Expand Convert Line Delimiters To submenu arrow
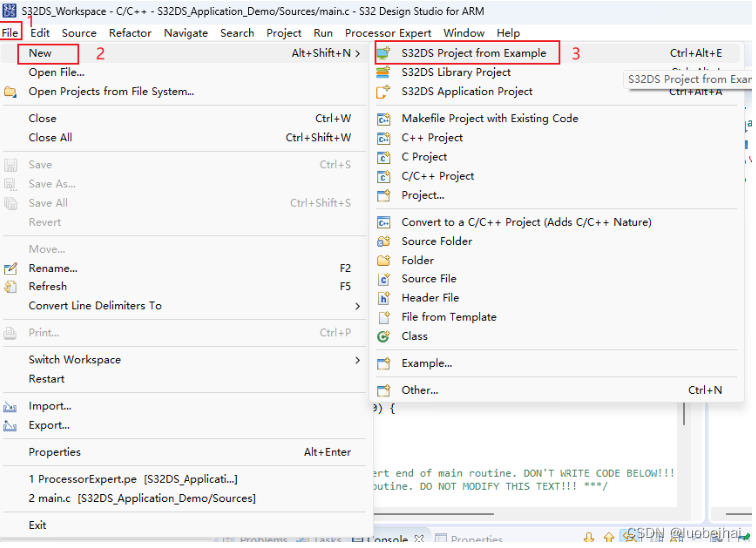 358,306
